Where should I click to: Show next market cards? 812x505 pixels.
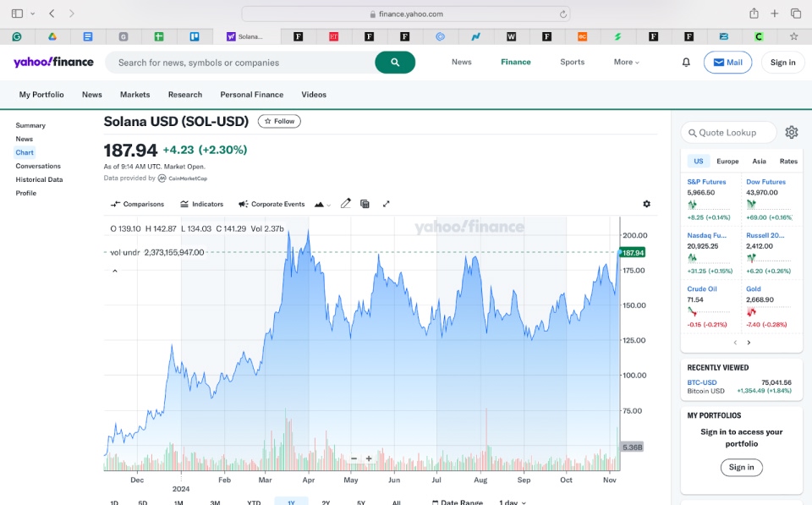pos(749,343)
